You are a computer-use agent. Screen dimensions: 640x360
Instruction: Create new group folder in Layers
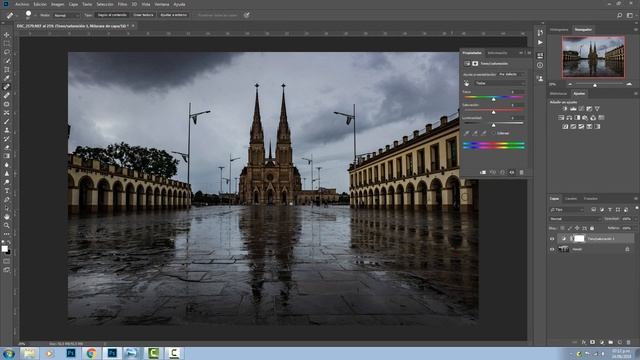coord(611,342)
